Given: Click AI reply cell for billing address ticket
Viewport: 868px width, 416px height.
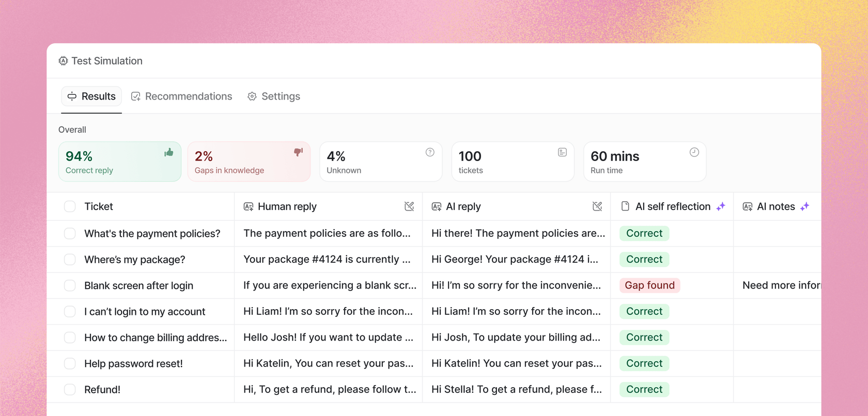Looking at the screenshot, I should pos(516,338).
